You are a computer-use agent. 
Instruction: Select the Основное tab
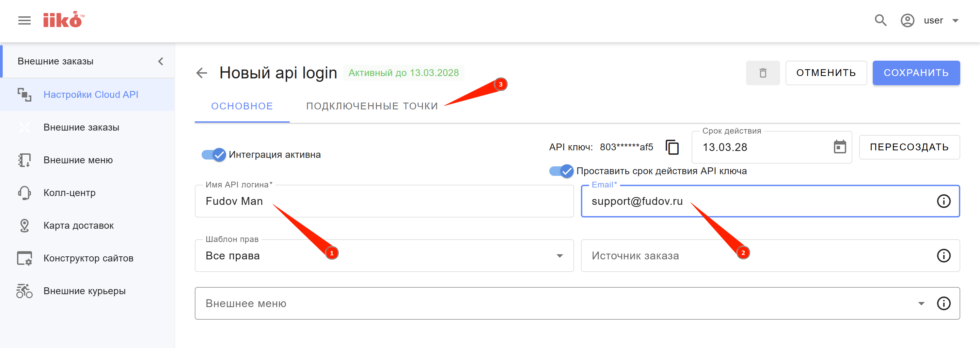click(242, 106)
